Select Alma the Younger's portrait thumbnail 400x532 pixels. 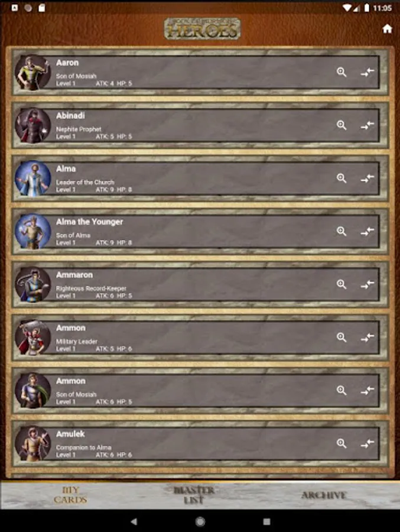coord(33,231)
